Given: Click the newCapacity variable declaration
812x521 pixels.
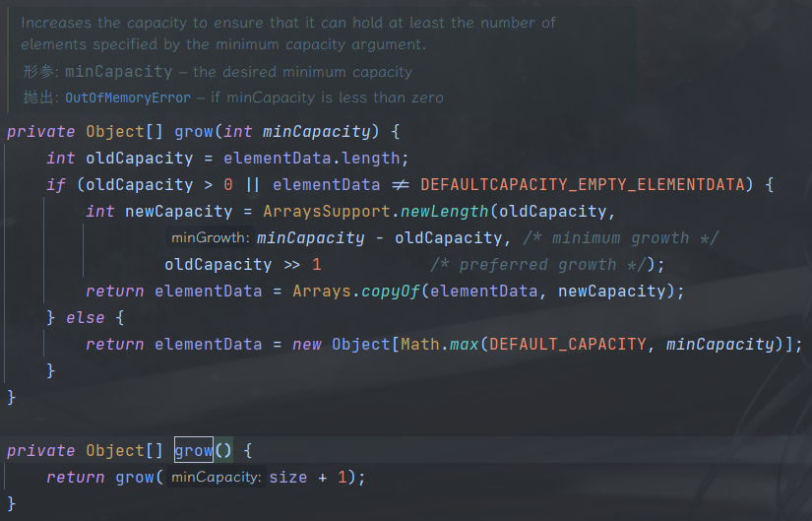Looking at the screenshot, I should coord(179,211).
